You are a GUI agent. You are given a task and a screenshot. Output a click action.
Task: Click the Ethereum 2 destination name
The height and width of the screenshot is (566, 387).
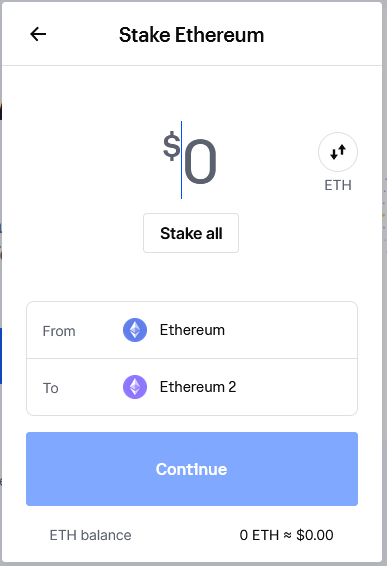(x=198, y=387)
